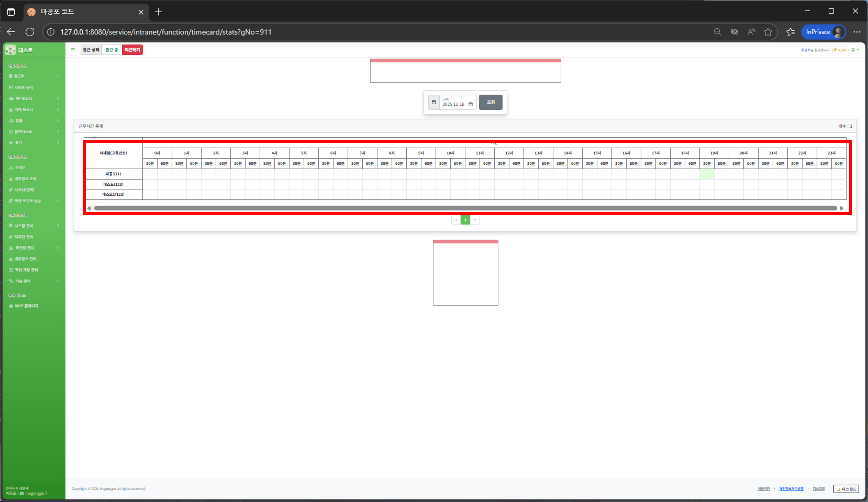Click the browser refresh icon
Viewport: 868px width, 502px height.
(30, 32)
